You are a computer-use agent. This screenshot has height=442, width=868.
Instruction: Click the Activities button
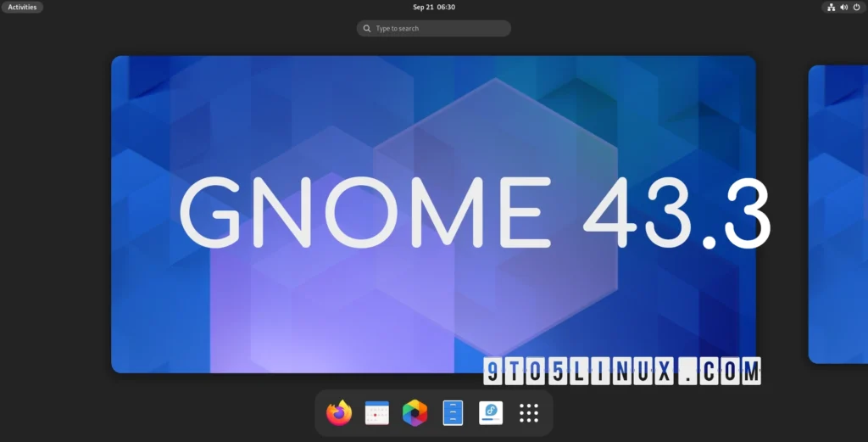(x=22, y=7)
